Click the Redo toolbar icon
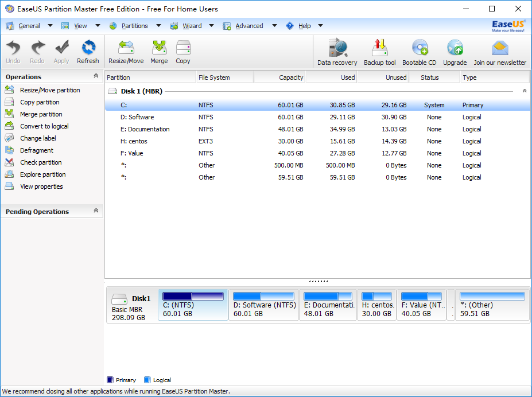The width and height of the screenshot is (532, 397). pos(37,48)
